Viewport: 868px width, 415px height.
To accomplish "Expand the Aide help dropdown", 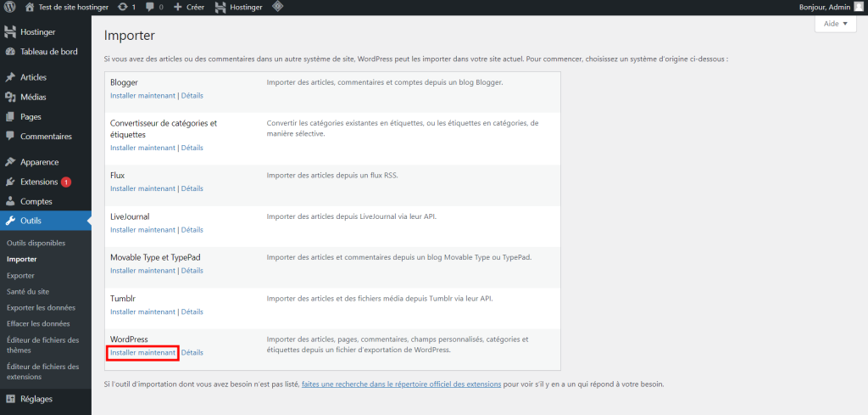I will coord(835,25).
